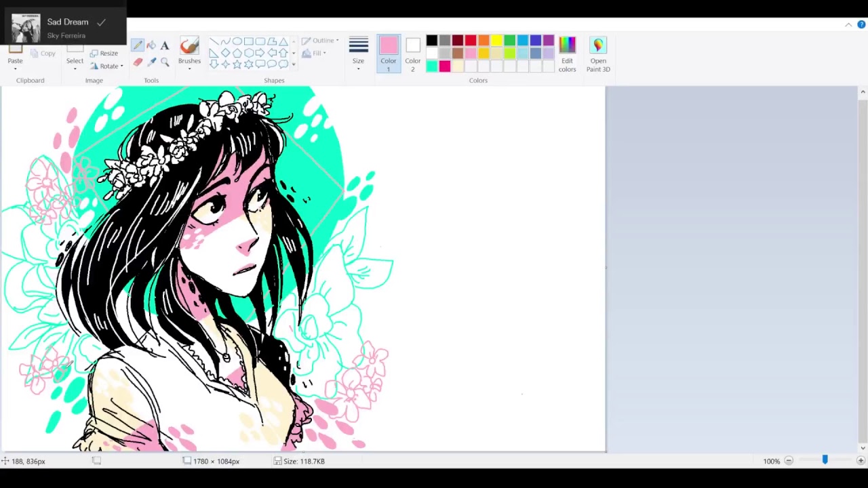Zoom in with the plus button
This screenshot has height=488, width=868.
861,461
